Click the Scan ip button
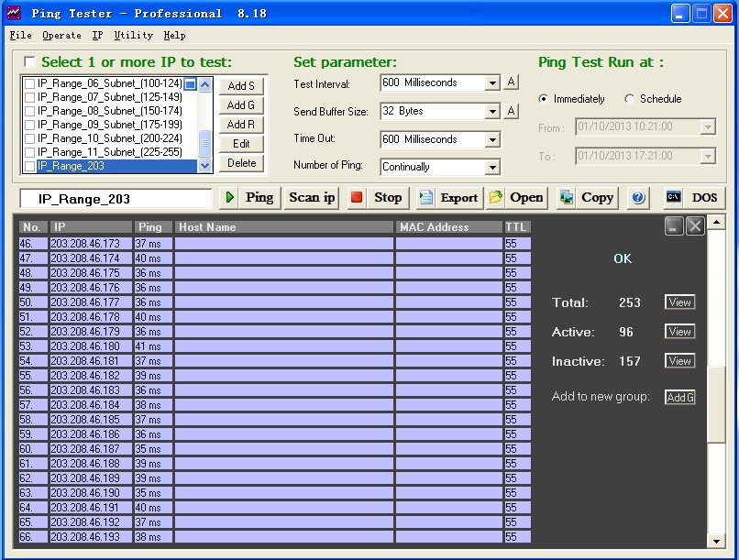This screenshot has width=739, height=560. (x=313, y=198)
